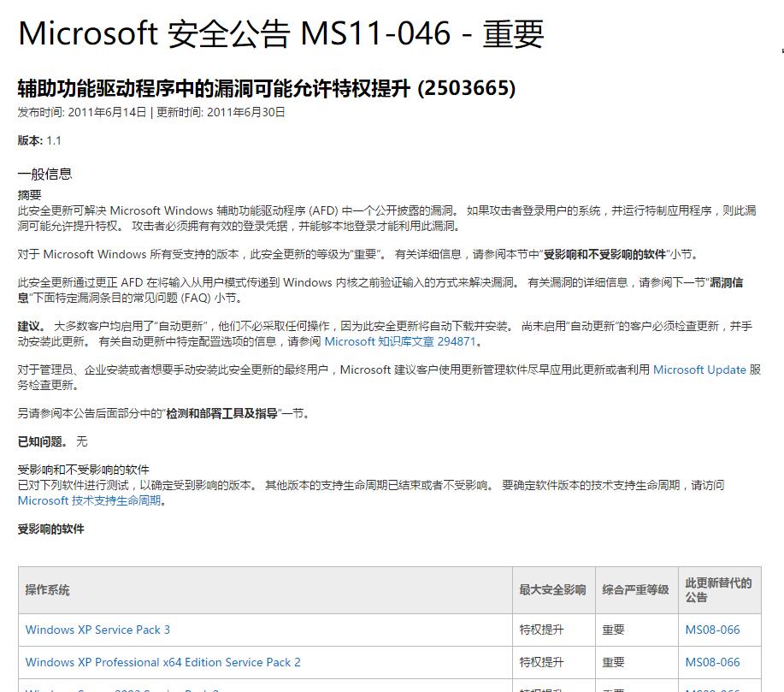Click the bold 建议。 label
Viewport: 784px width, 692px height.
click(32, 326)
